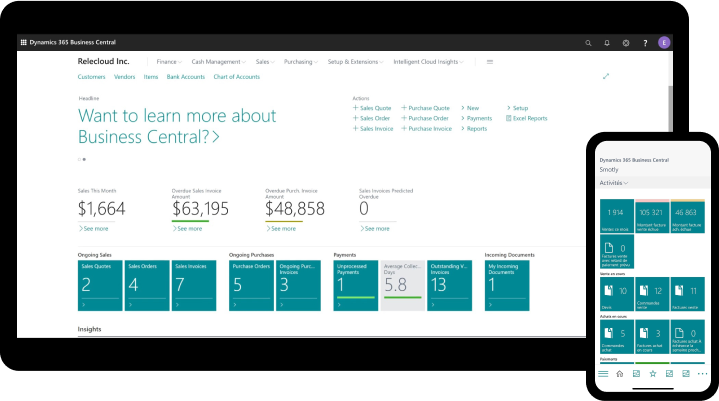Tap the three dots more icon on phone
Viewport: 719px width, 401px height.
702,374
